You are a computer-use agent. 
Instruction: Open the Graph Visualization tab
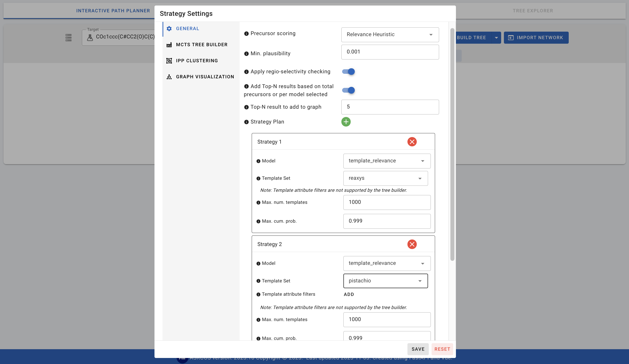[201, 77]
